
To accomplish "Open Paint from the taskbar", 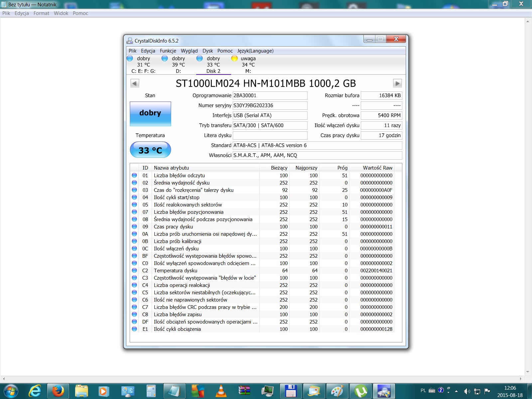I will pos(337,391).
